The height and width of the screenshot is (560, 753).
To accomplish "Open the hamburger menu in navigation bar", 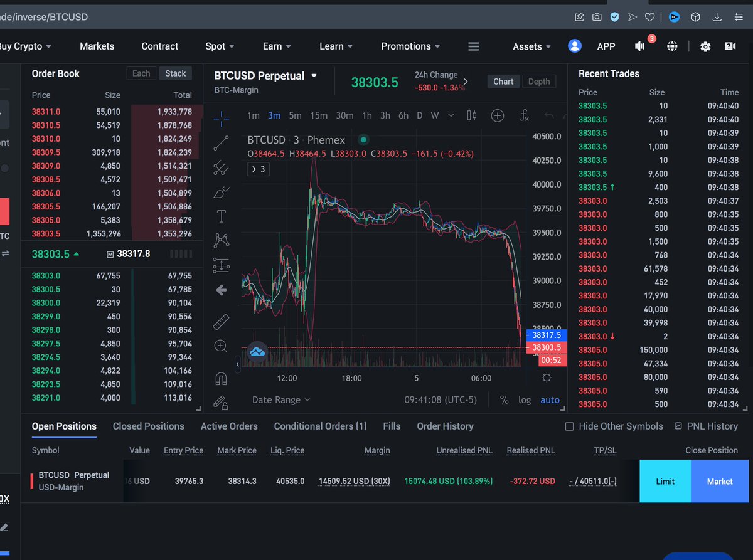I will 474,46.
